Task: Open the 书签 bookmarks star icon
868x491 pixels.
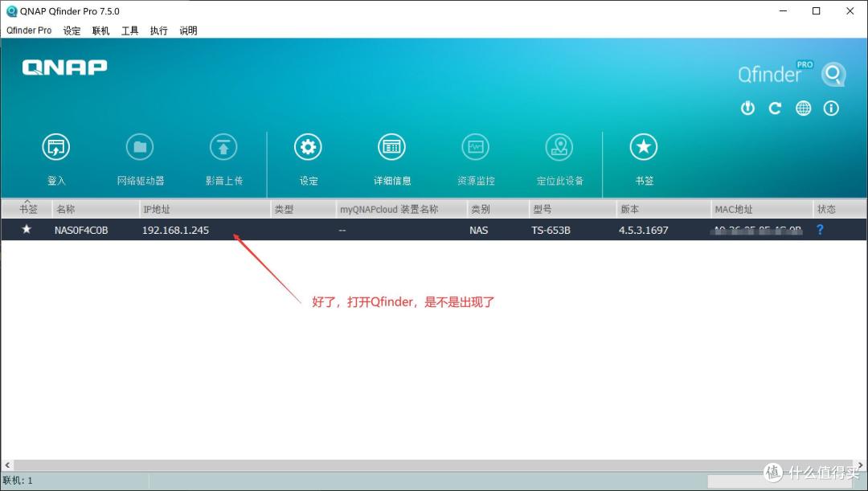Action: click(643, 146)
